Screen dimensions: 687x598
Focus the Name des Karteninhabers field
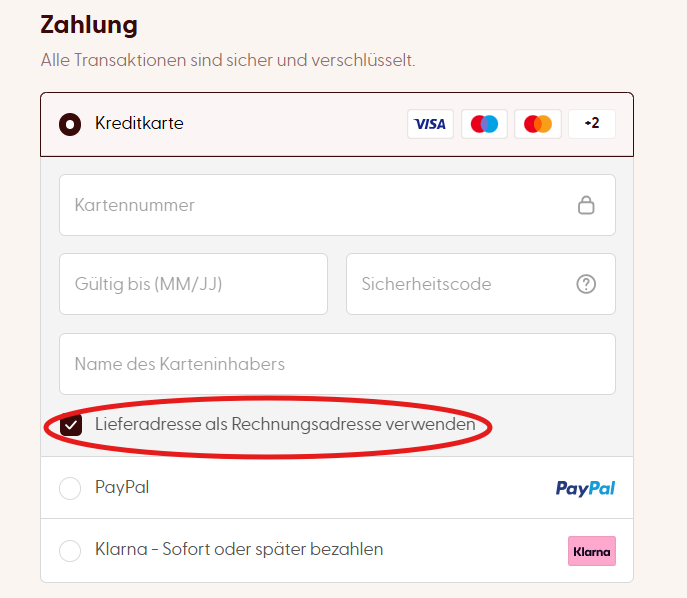pyautogui.click(x=337, y=364)
